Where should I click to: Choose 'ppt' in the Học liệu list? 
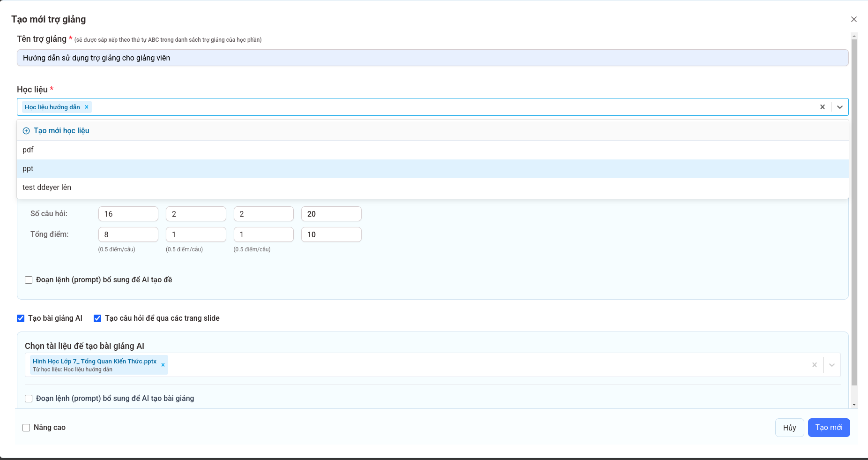coord(28,169)
